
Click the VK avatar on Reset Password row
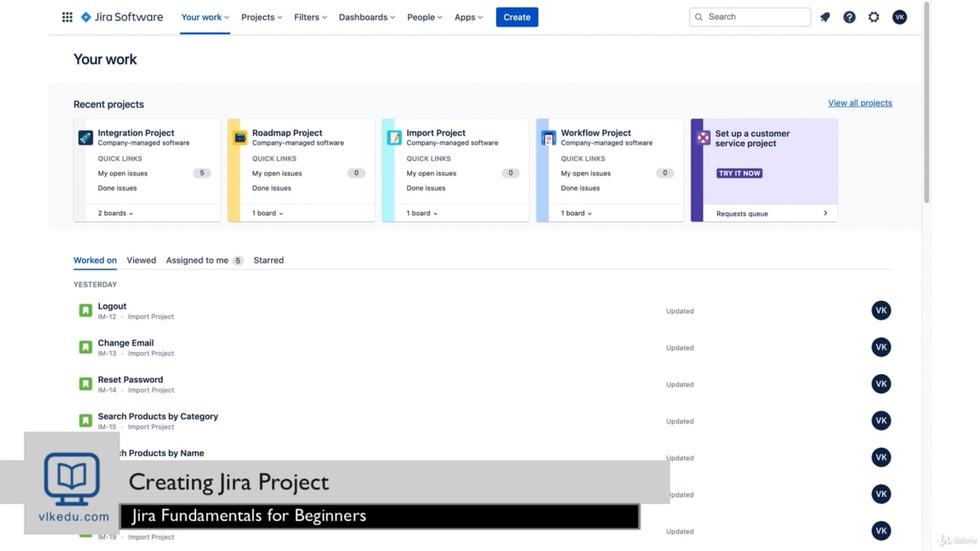(881, 384)
